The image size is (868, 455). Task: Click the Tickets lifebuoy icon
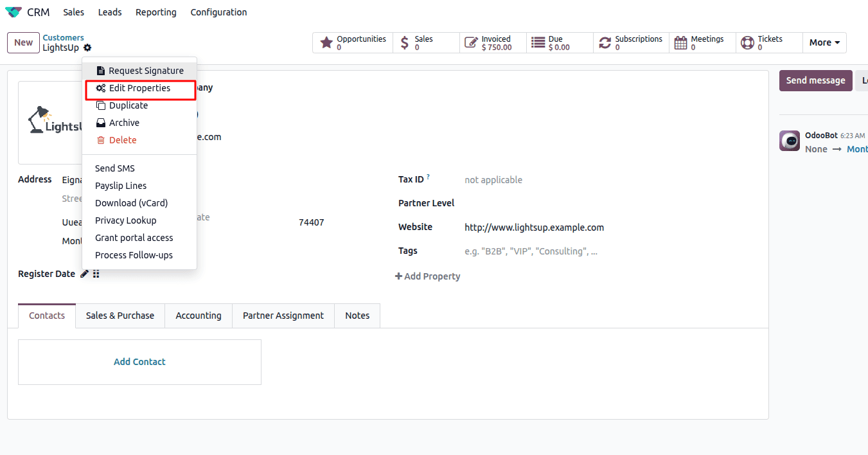[747, 43]
